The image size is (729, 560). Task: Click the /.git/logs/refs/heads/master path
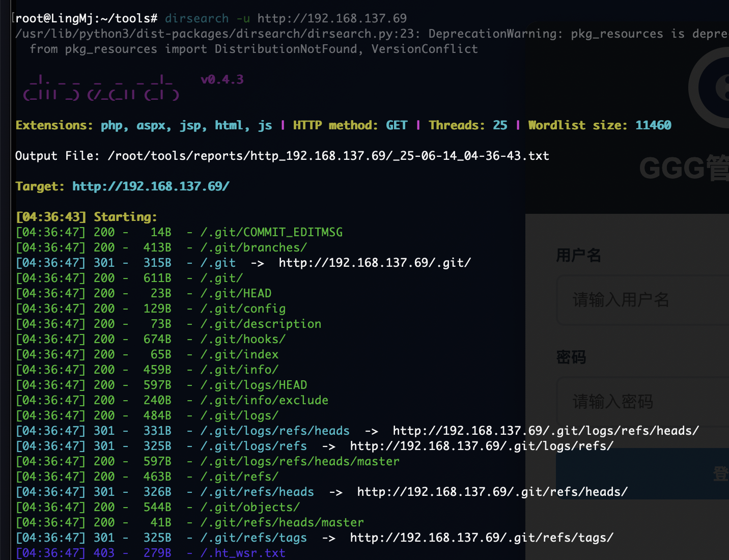point(300,461)
